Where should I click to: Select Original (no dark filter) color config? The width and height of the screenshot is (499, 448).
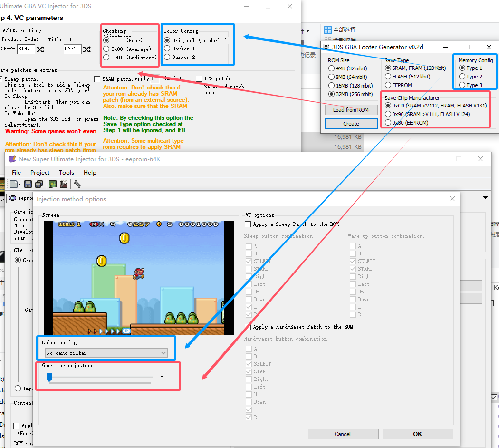click(x=167, y=40)
